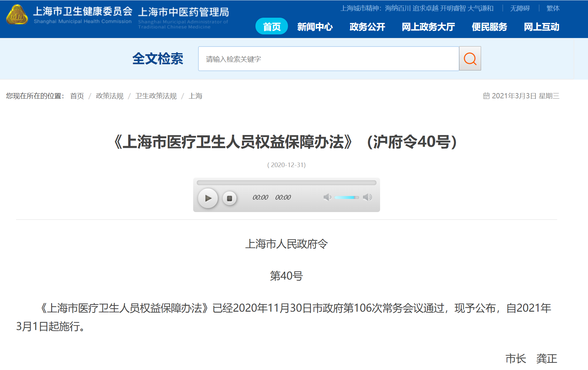Enable 无障碍 accessibility mode
Image resolution: width=588 pixels, height=370 pixels.
point(520,8)
